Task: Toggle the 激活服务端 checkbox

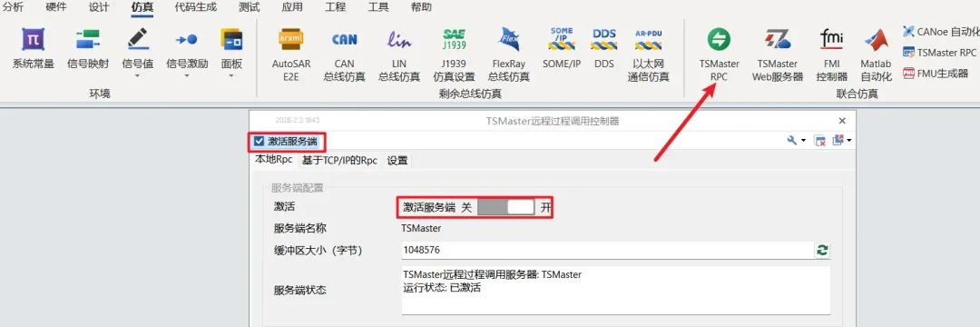Action: coord(260,142)
